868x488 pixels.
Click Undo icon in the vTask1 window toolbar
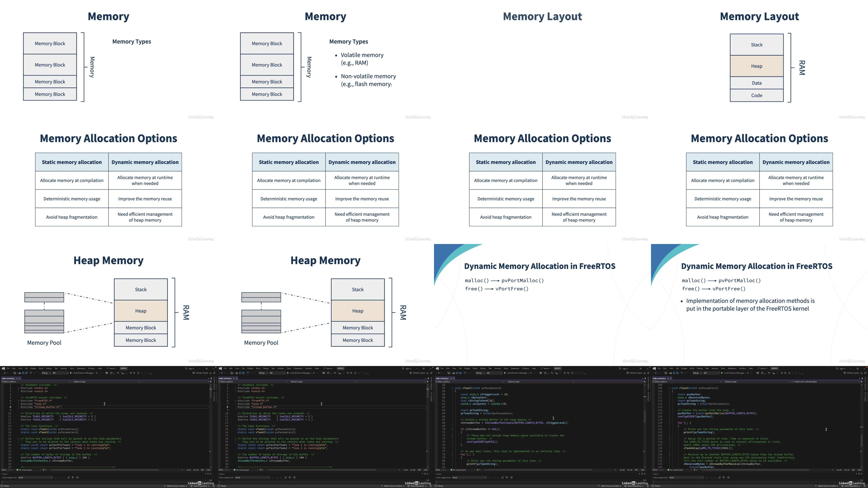465,373
